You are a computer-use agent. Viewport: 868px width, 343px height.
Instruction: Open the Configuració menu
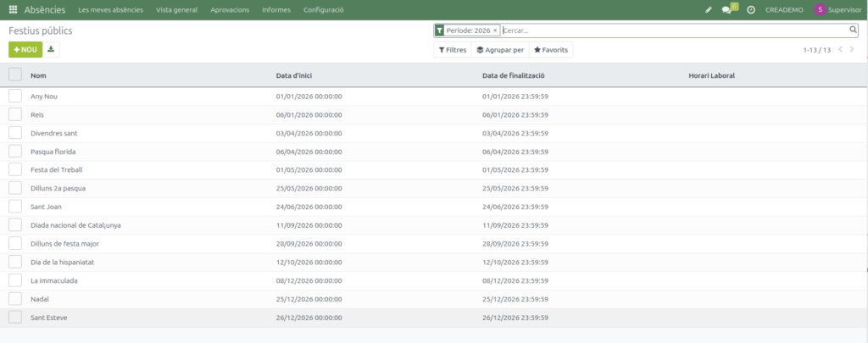point(323,10)
